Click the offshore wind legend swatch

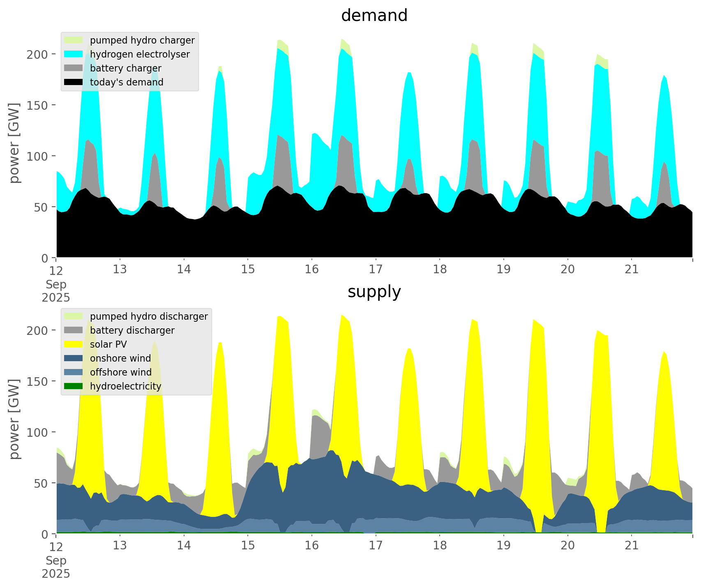pos(74,372)
